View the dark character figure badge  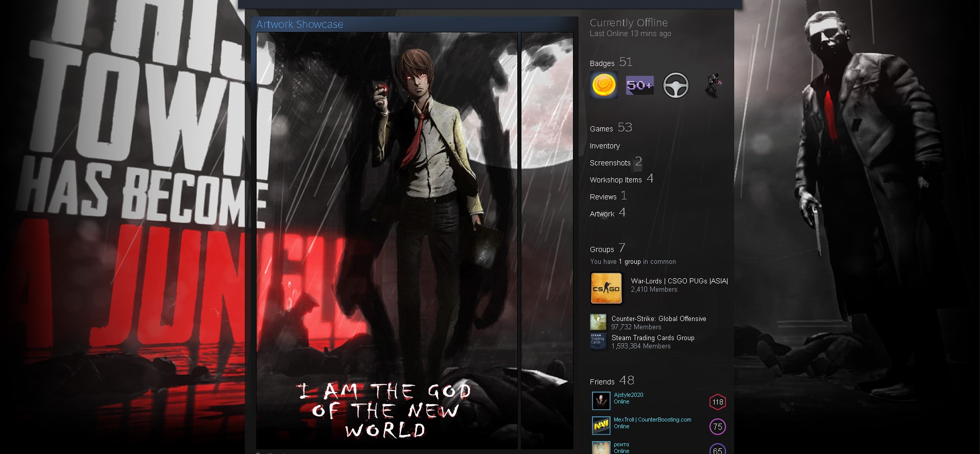coord(712,85)
